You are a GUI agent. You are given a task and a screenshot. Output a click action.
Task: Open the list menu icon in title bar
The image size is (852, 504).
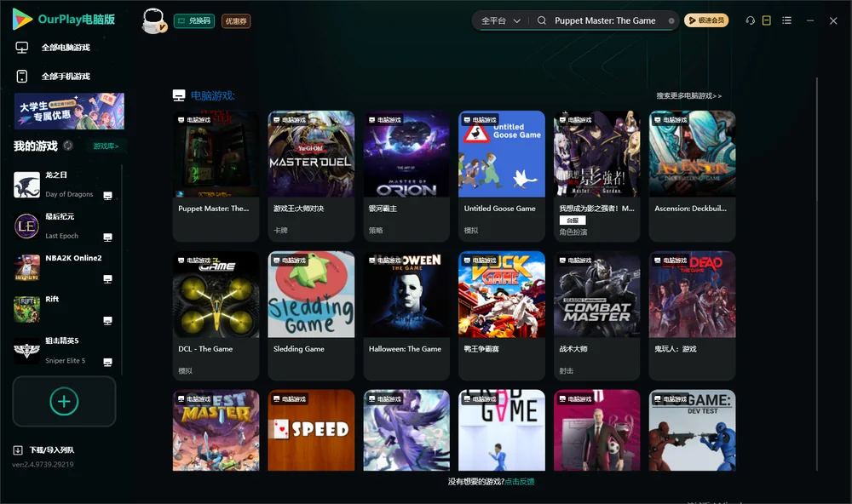786,20
